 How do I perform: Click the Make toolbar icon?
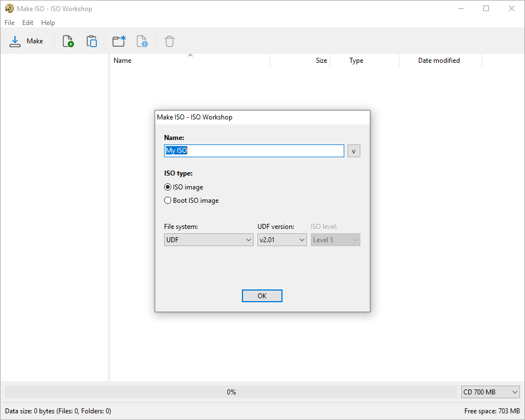(27, 41)
